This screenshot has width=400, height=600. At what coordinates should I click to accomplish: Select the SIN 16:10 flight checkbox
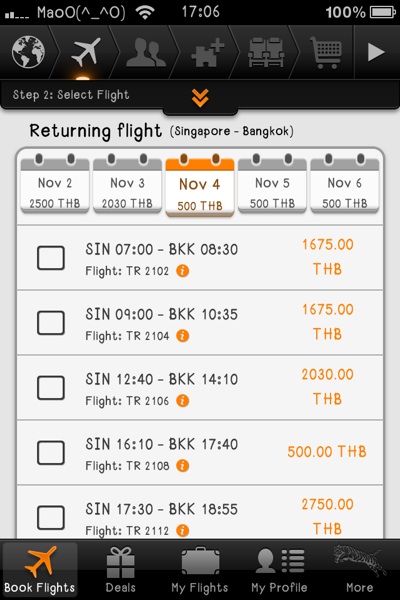coord(51,453)
